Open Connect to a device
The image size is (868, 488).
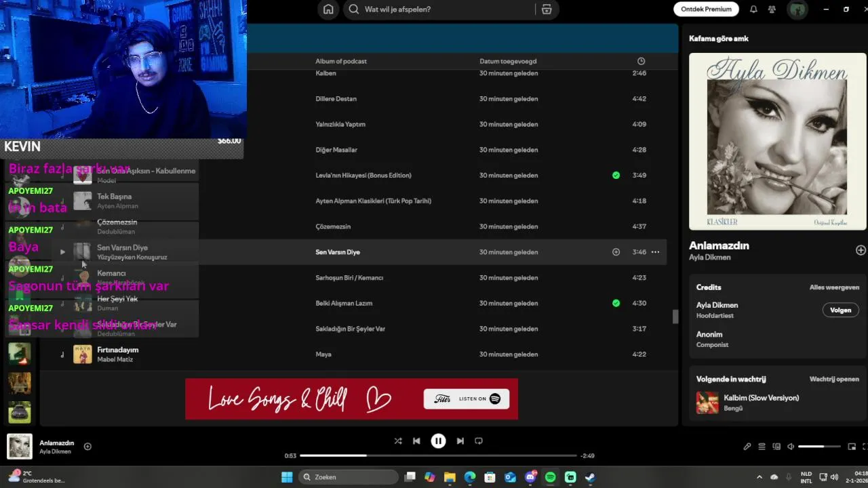(776, 447)
